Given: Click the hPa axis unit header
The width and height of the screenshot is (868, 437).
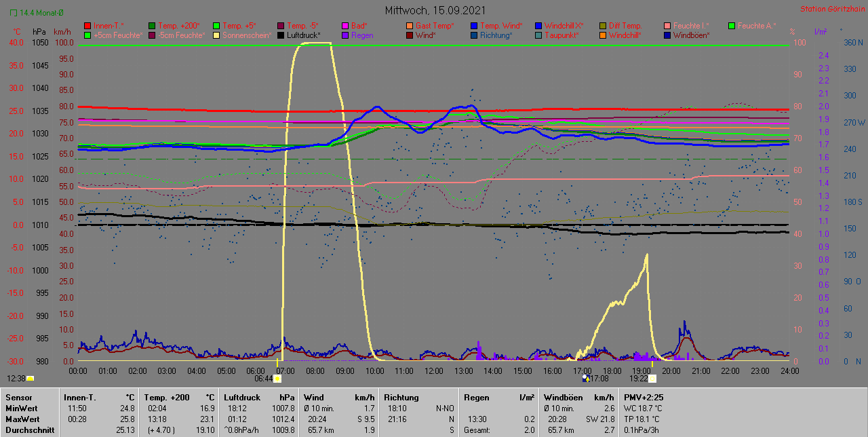Looking at the screenshot, I should click(x=39, y=32).
